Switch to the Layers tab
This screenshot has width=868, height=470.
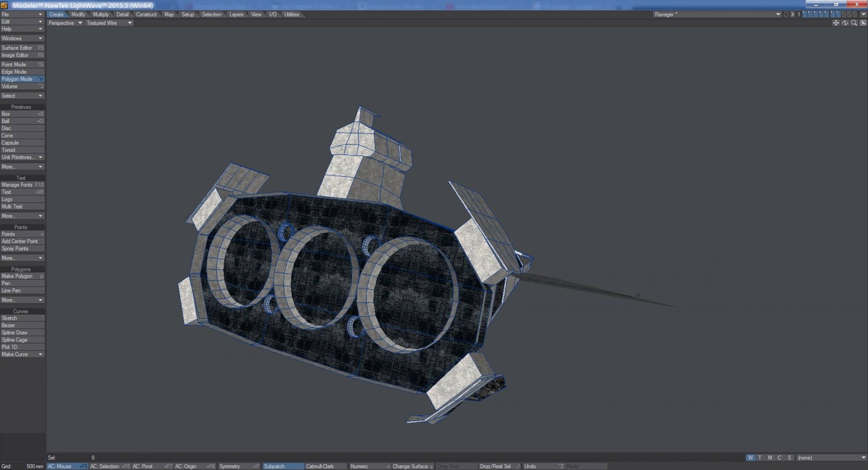tap(236, 15)
